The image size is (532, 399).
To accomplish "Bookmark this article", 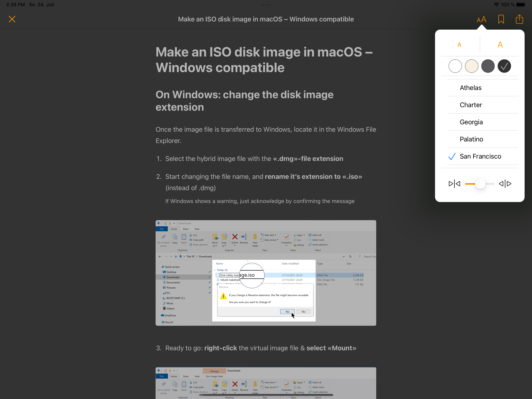I will coord(501,19).
